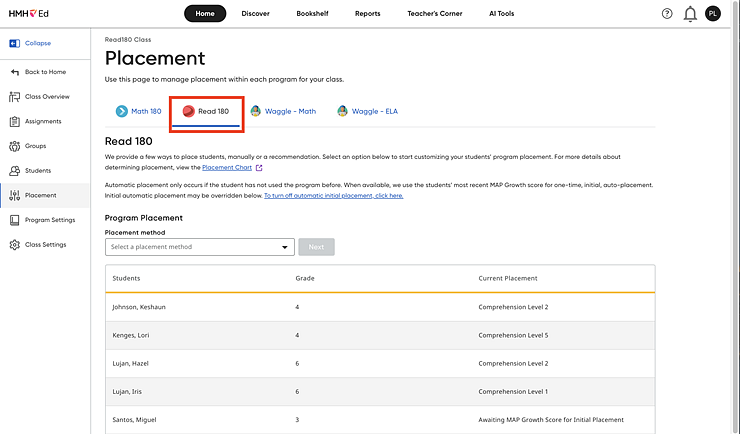Click the Groups icon
740x434 pixels.
[x=15, y=146]
